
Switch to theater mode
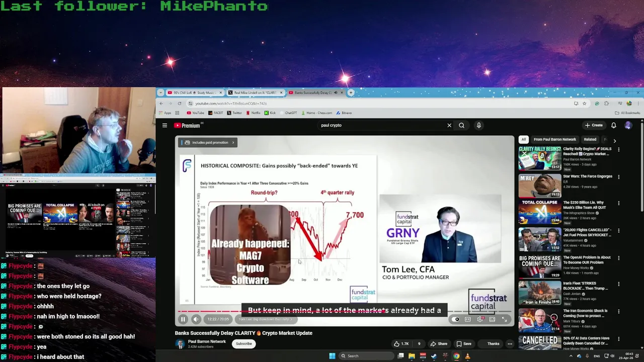pos(492,319)
